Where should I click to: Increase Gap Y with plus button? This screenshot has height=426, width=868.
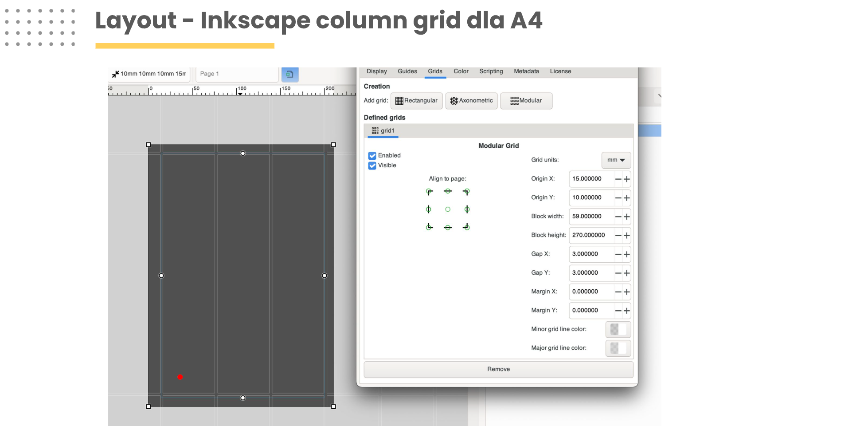point(626,273)
